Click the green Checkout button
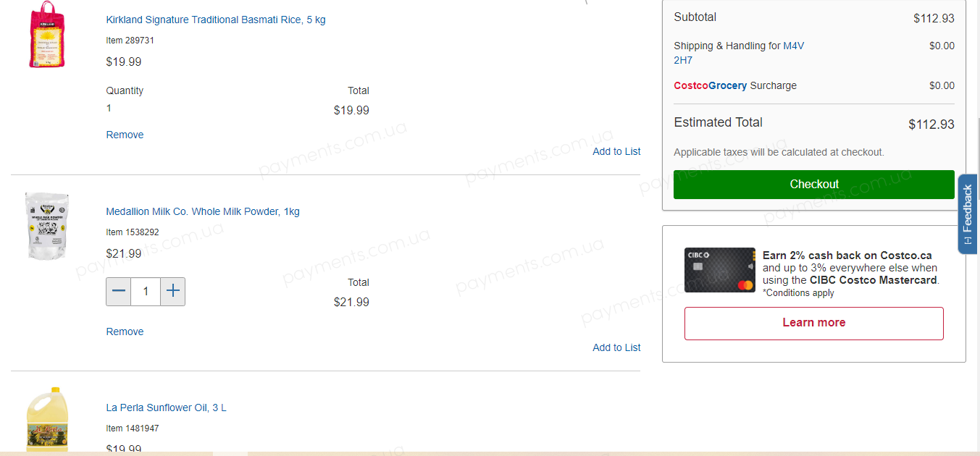Screen dimensions: 980x456 pos(814,185)
